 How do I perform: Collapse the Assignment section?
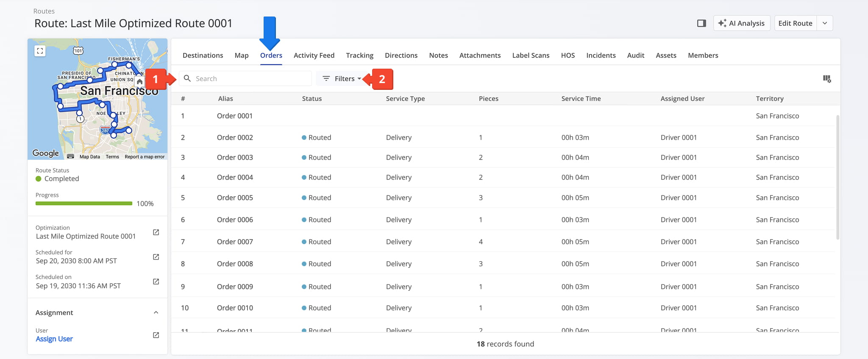click(156, 312)
